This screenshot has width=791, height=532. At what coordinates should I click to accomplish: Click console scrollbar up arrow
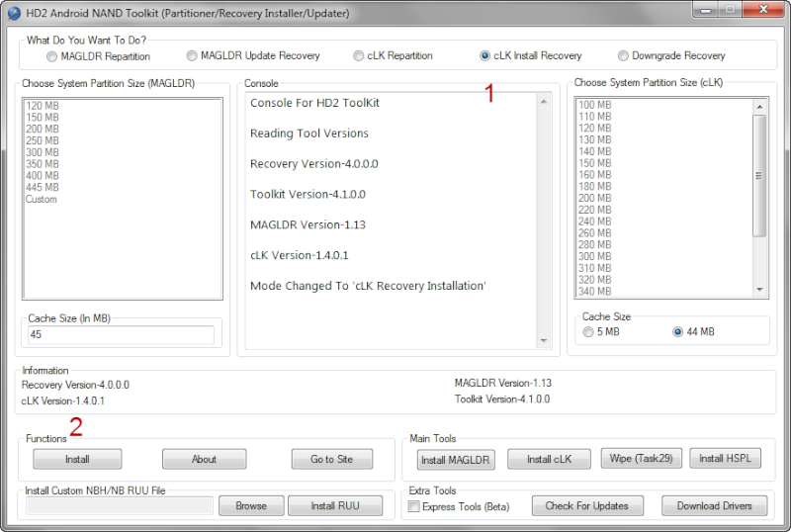[544, 102]
